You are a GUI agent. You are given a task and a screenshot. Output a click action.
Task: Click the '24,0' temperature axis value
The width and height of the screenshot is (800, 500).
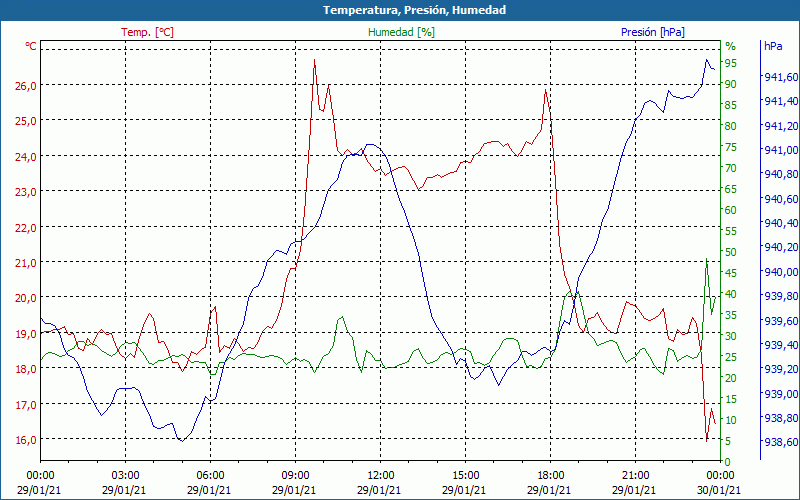tap(26, 157)
